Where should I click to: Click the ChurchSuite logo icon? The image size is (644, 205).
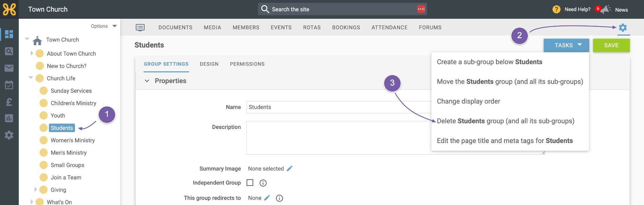click(9, 9)
